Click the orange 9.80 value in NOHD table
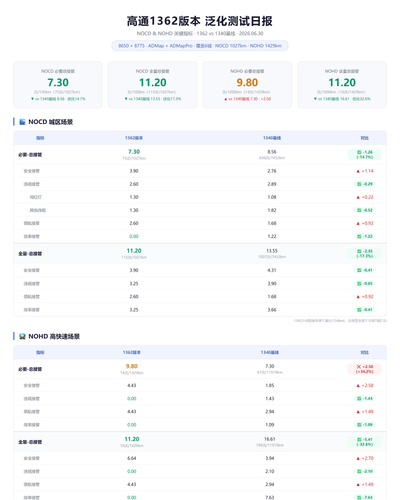The width and height of the screenshot is (400, 500). (x=132, y=366)
